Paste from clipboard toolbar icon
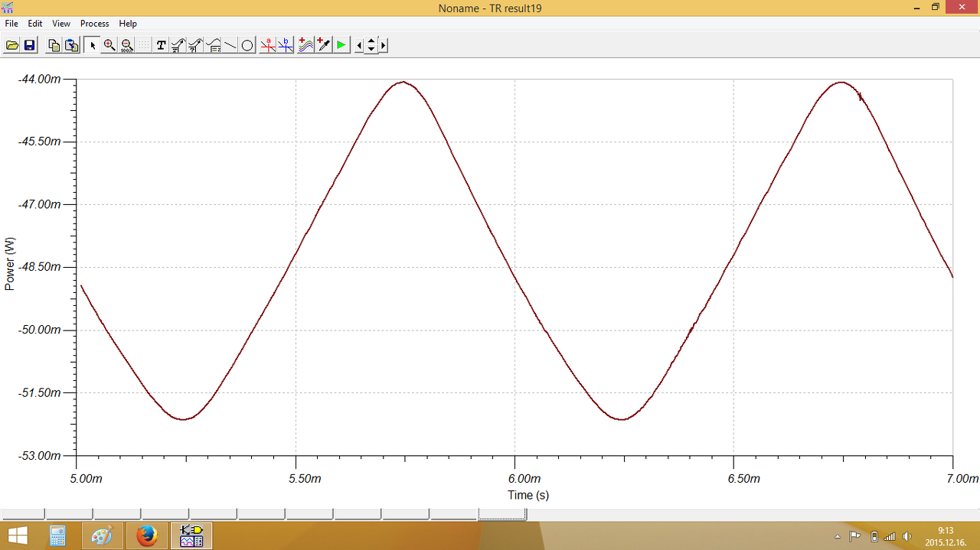The image size is (980, 550). tap(71, 45)
